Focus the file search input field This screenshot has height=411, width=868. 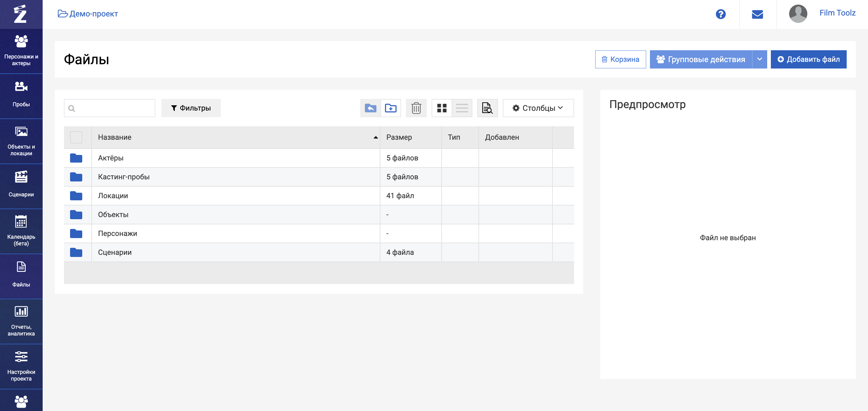(x=110, y=108)
